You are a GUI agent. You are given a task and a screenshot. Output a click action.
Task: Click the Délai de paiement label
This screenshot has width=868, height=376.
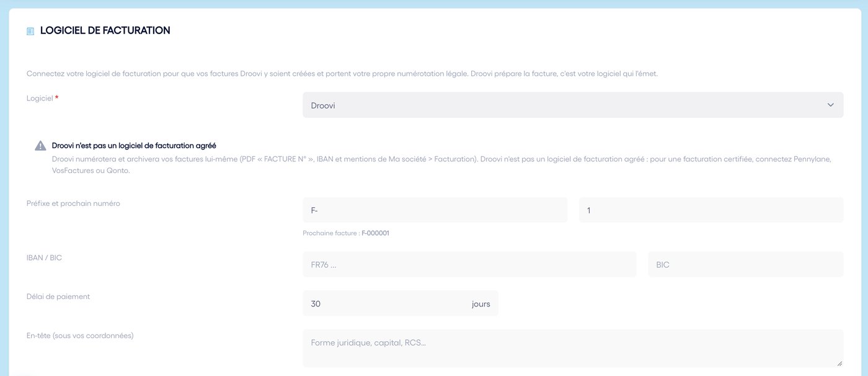58,297
